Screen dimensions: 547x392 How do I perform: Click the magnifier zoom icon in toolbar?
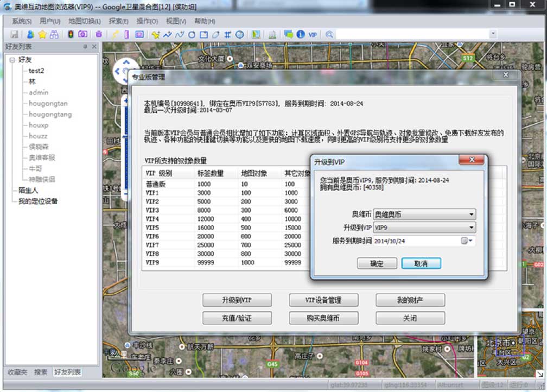tap(329, 34)
